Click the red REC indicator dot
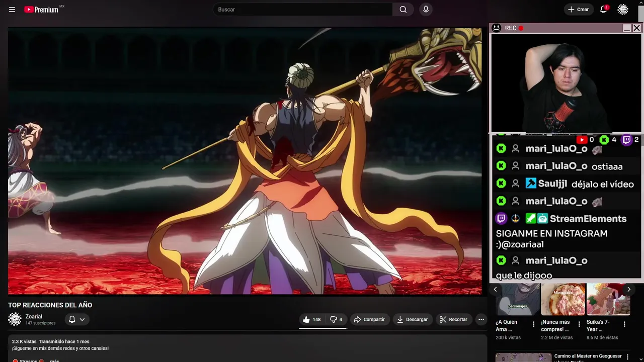 (x=521, y=28)
